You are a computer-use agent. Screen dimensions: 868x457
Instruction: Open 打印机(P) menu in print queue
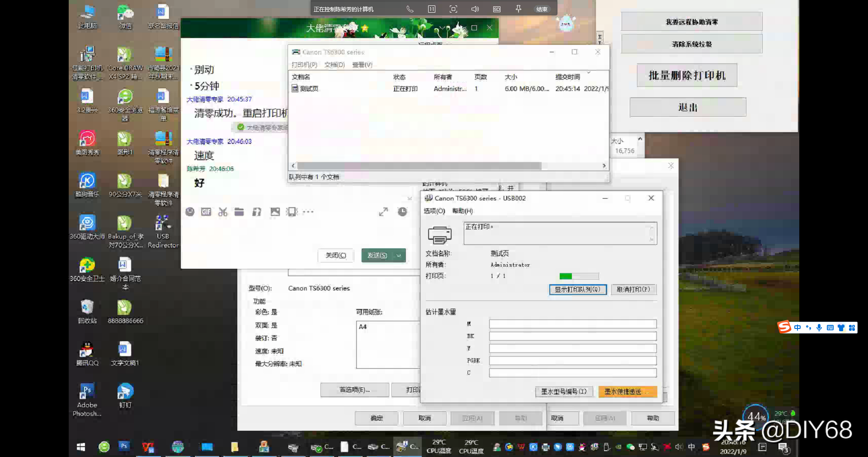(304, 65)
